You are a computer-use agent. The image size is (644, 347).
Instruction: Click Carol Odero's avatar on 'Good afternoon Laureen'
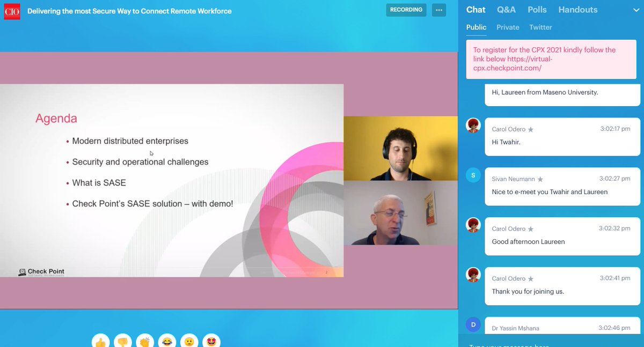(473, 225)
